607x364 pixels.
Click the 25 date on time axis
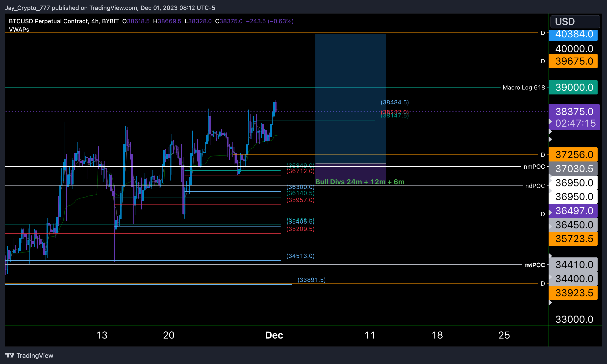click(x=504, y=335)
